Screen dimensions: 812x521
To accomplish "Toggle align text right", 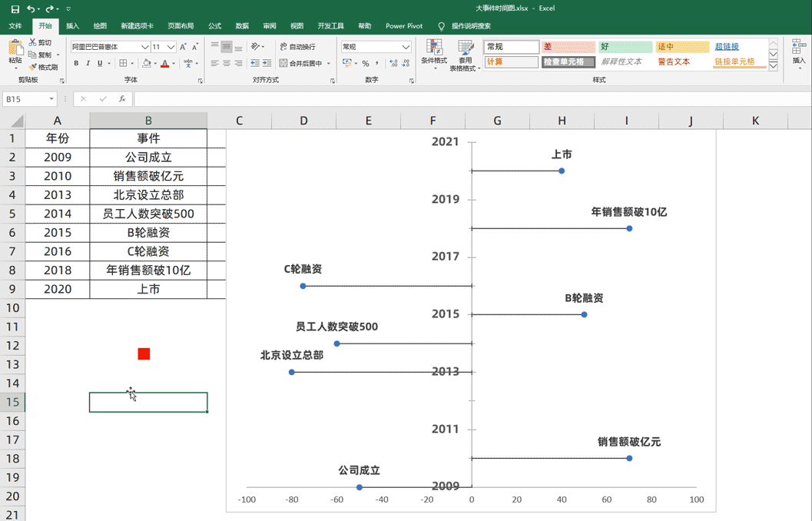I will click(238, 63).
